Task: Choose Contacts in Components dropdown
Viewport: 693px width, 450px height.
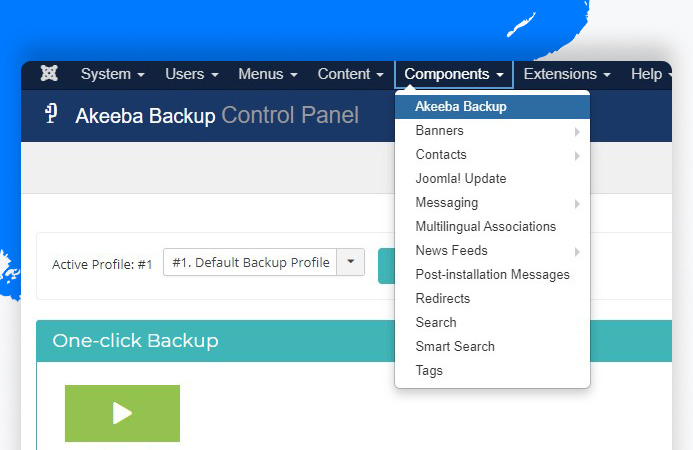Action: pos(492,155)
